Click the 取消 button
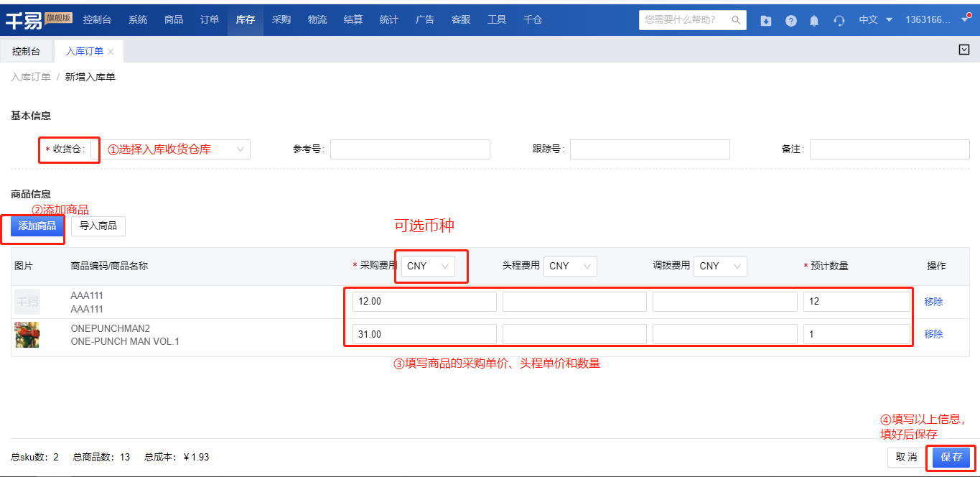980x477 pixels. (907, 457)
